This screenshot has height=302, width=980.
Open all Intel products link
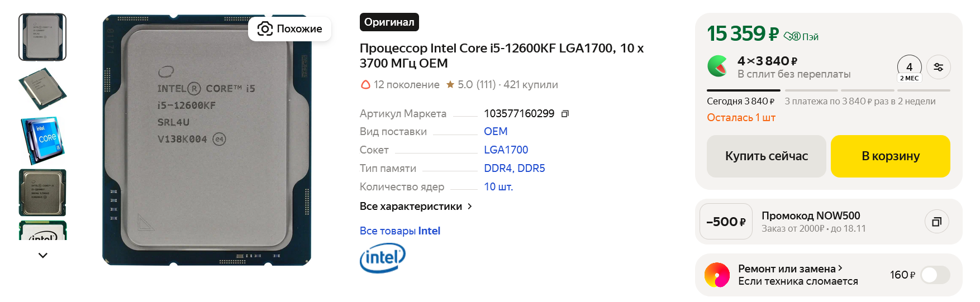[x=399, y=231]
